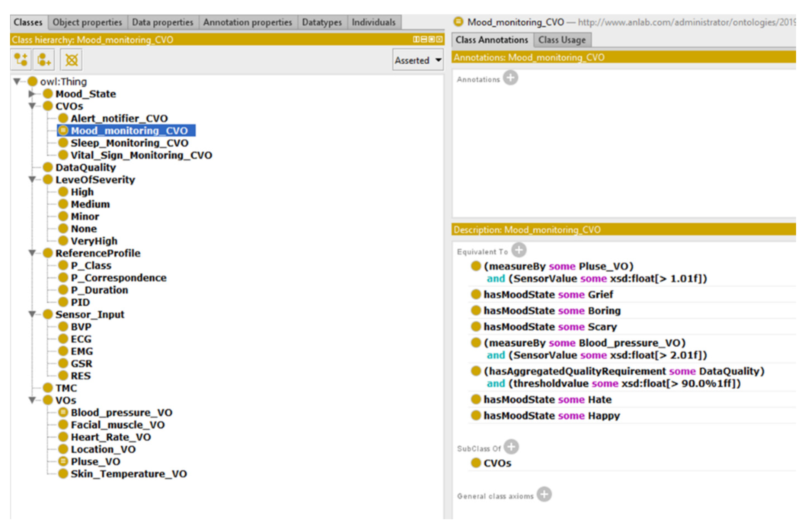The width and height of the screenshot is (812, 532).
Task: Click the Add sibling class icon
Action: click(x=44, y=60)
